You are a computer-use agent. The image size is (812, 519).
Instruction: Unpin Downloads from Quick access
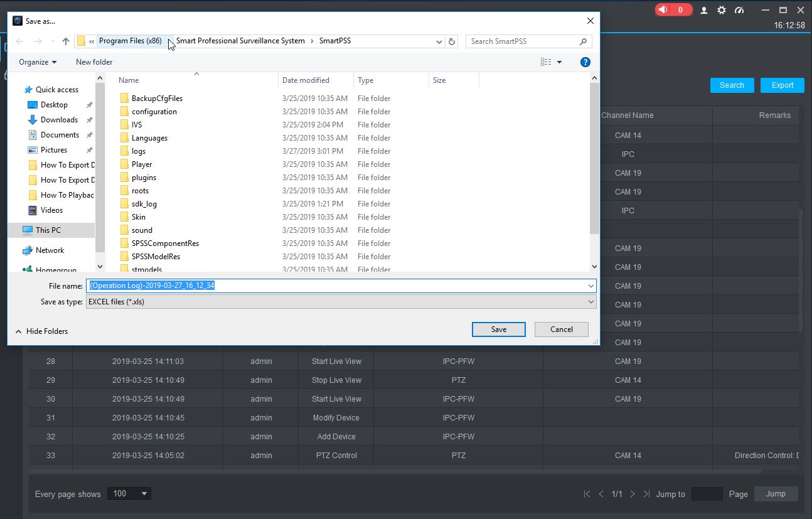tap(90, 119)
